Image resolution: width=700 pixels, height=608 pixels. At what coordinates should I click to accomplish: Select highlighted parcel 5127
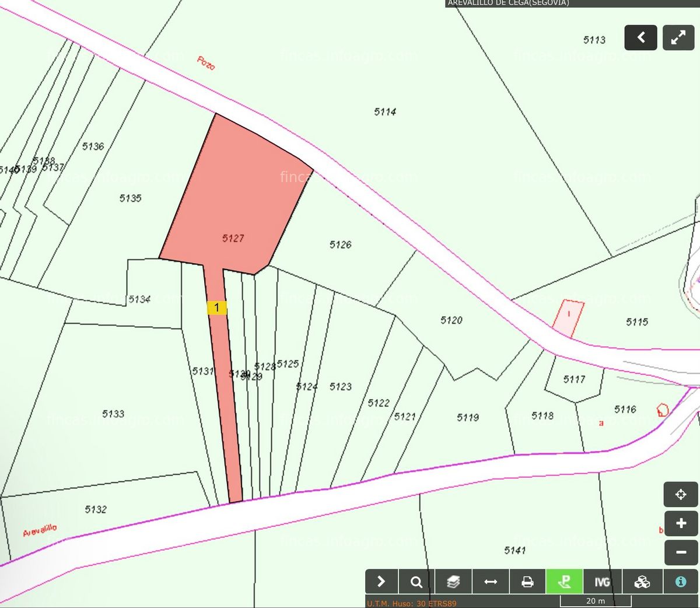tap(233, 237)
